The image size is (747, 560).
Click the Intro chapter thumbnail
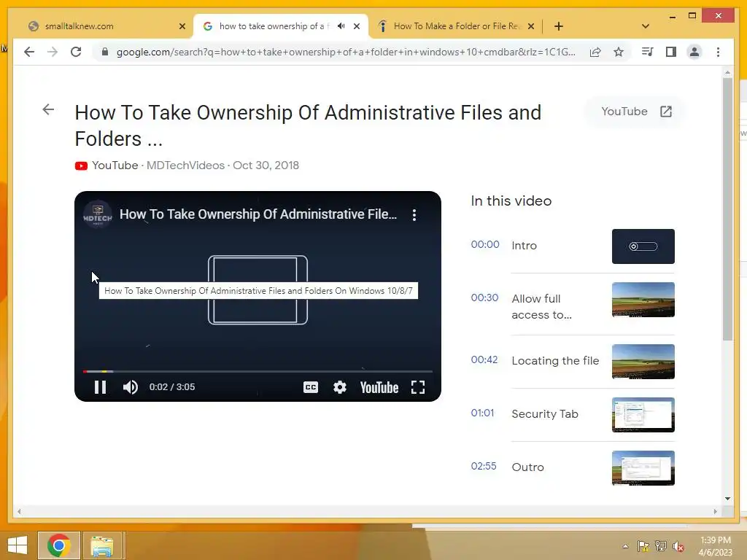tap(643, 246)
